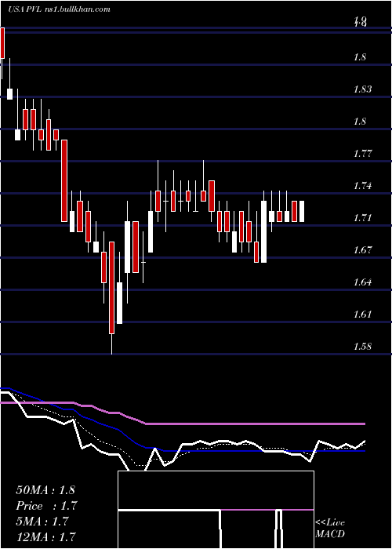The height and width of the screenshot is (549, 392).
Task: Click the 1.64 price axis label
Action: pos(362,282)
